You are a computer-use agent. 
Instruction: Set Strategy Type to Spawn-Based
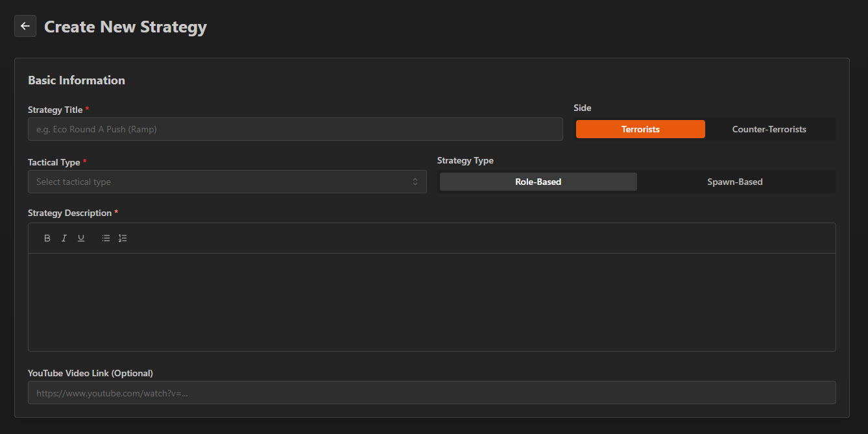pyautogui.click(x=734, y=181)
